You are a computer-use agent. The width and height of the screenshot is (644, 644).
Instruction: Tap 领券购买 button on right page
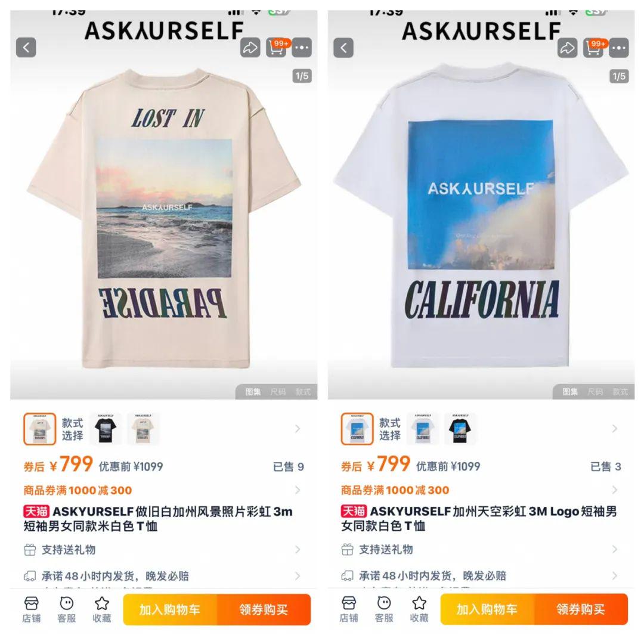[581, 609]
